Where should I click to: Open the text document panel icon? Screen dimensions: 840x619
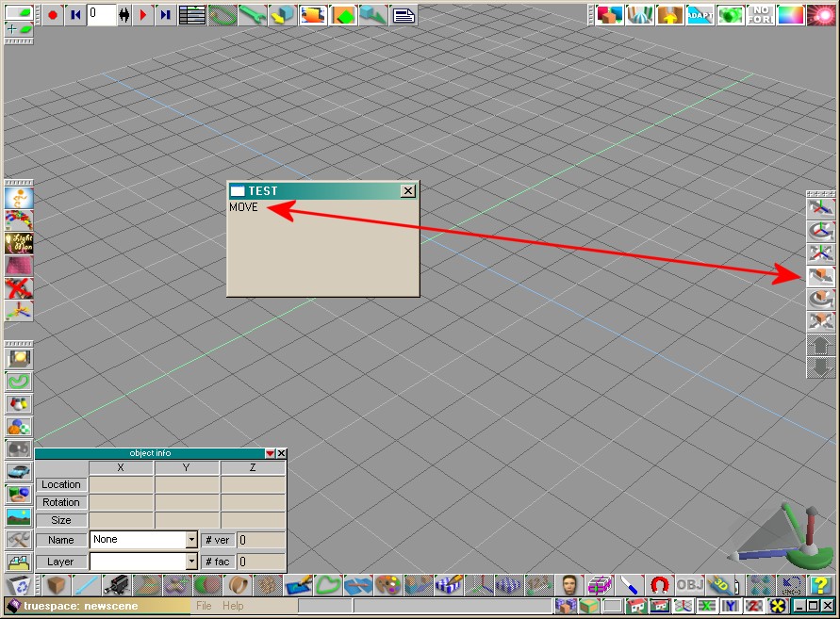pos(404,15)
